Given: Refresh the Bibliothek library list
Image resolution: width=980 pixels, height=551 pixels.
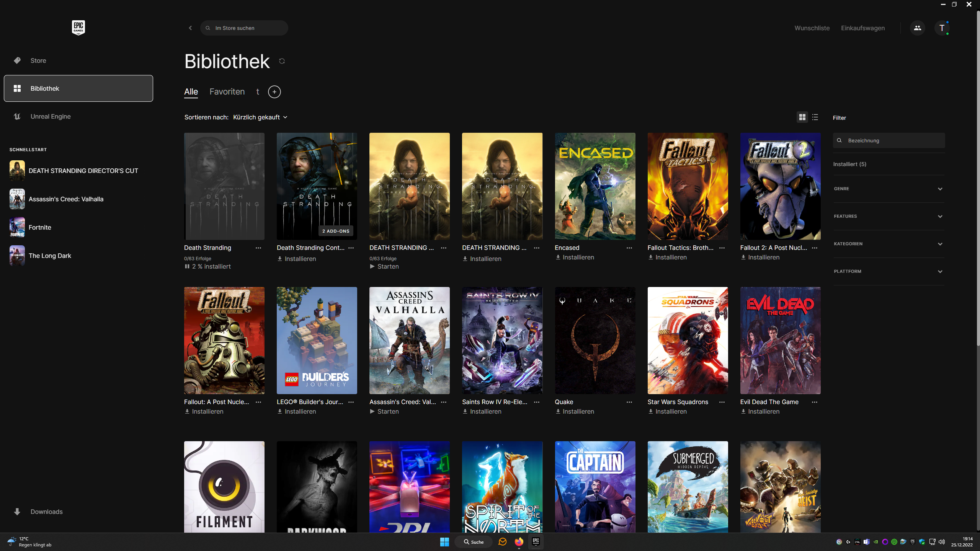Looking at the screenshot, I should 282,61.
